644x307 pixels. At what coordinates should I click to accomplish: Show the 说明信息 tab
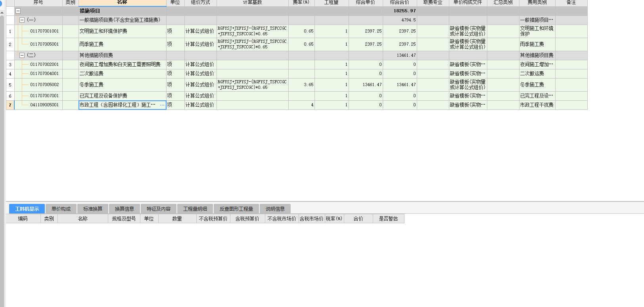[275, 209]
